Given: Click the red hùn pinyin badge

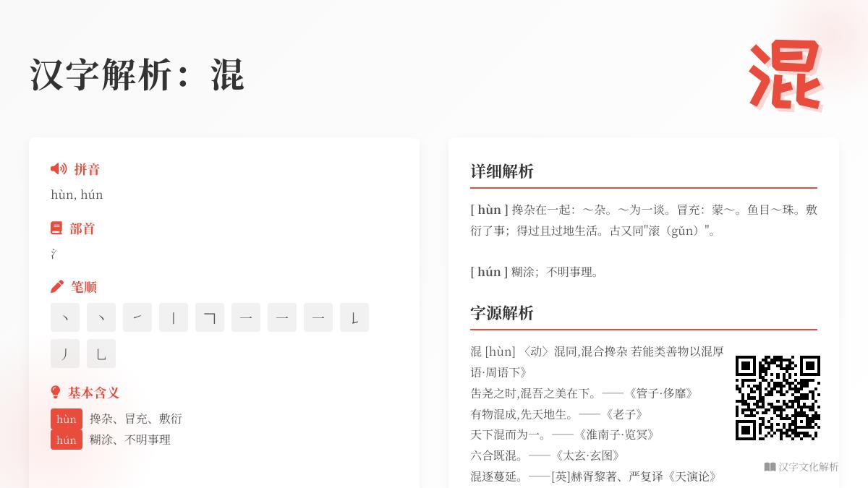Looking at the screenshot, I should point(67,419).
